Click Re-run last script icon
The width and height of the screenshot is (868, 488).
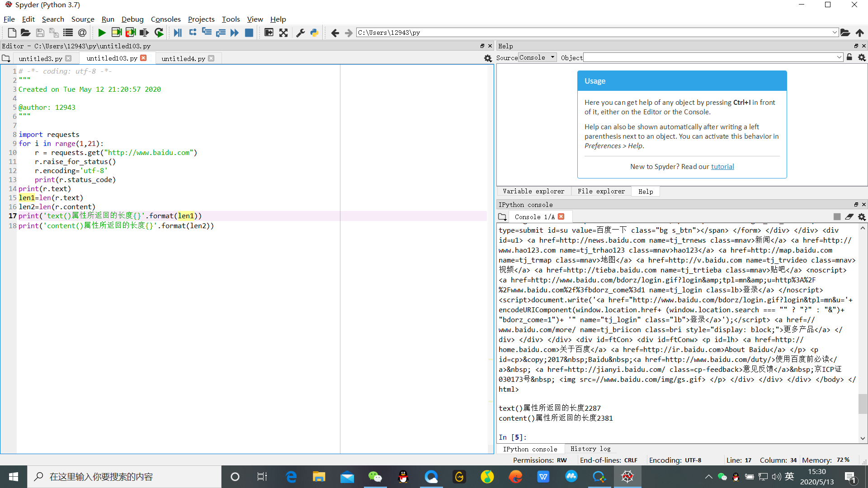[x=159, y=33]
